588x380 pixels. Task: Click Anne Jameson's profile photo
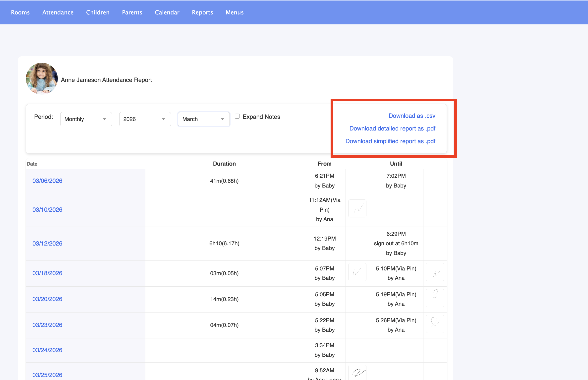coord(42,79)
